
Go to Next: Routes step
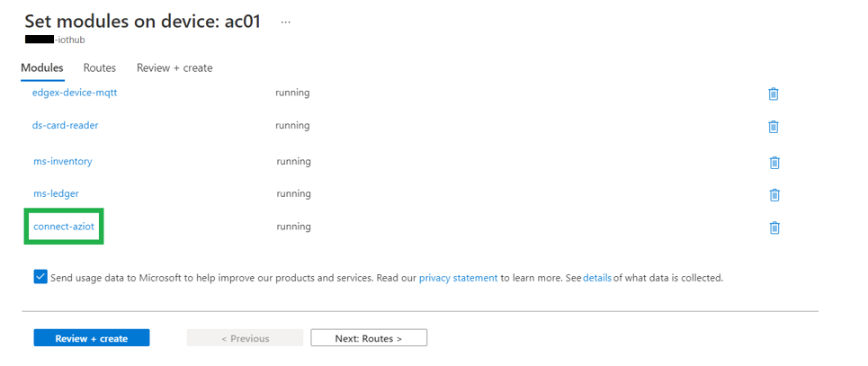[369, 338]
